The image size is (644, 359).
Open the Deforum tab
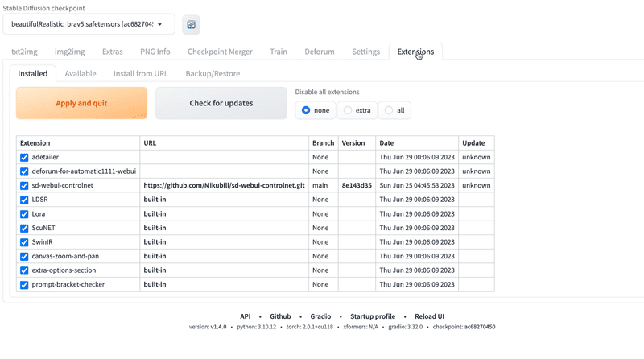(320, 52)
